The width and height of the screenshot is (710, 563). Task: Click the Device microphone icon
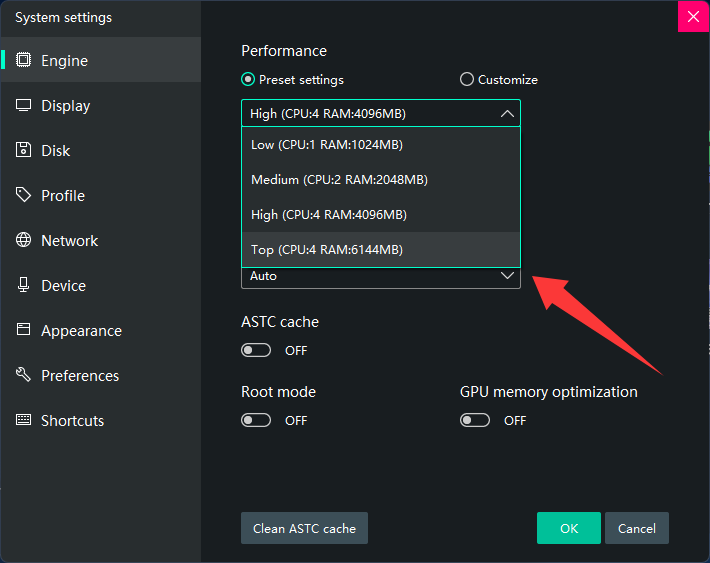[x=23, y=285]
